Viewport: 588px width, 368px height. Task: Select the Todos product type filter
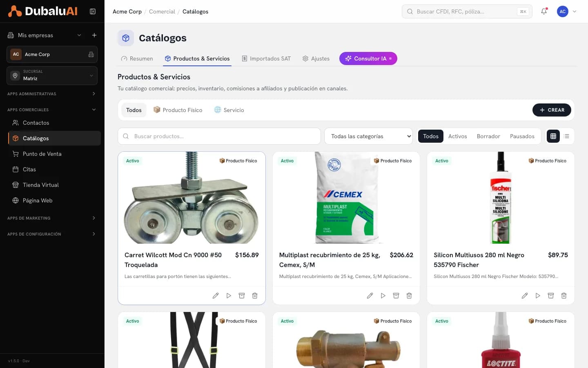pos(134,110)
